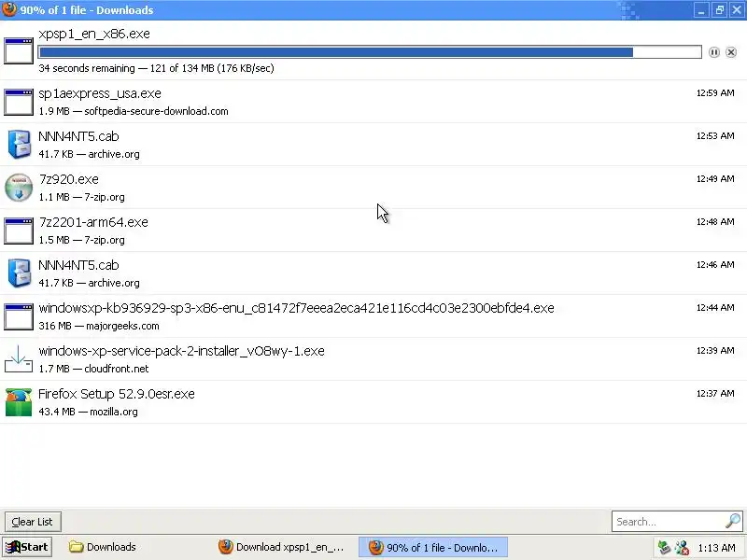Click the Firefox Setup 52.9.0esr.exe icon
The width and height of the screenshot is (747, 560).
pyautogui.click(x=19, y=402)
